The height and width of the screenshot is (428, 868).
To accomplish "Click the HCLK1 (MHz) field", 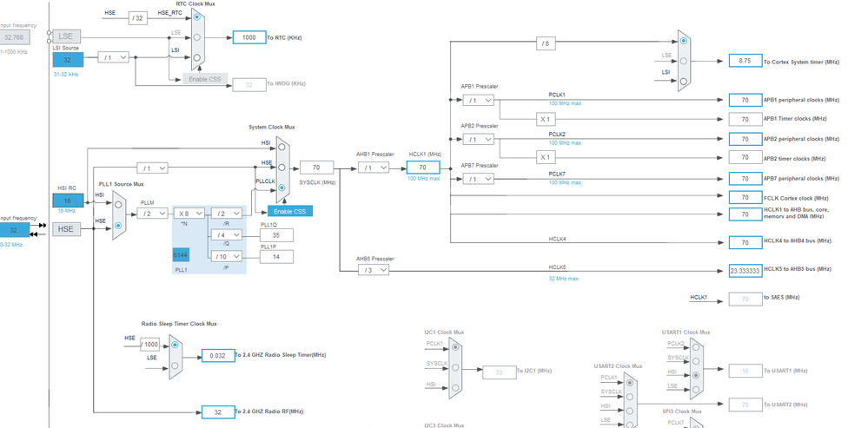I will pyautogui.click(x=423, y=168).
